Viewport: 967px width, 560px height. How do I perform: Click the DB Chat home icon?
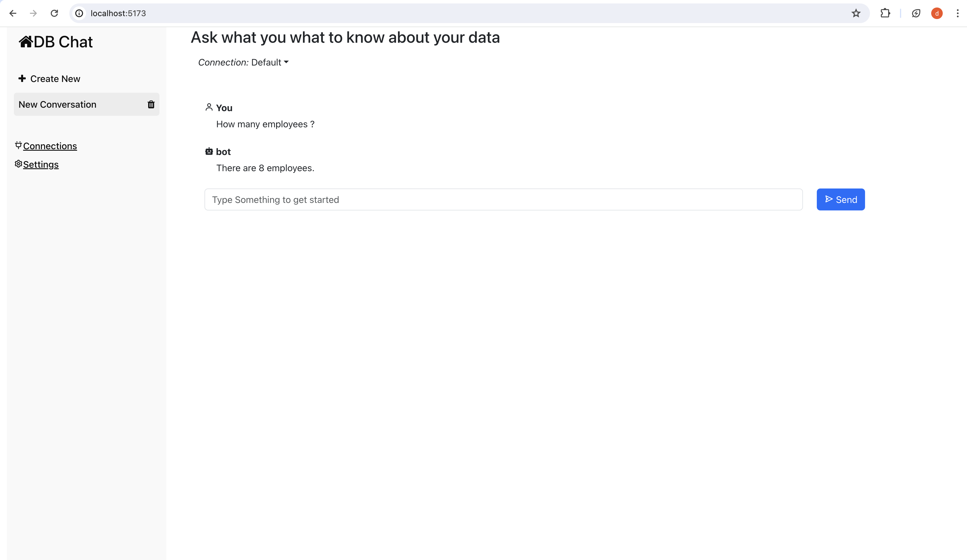pyautogui.click(x=26, y=42)
